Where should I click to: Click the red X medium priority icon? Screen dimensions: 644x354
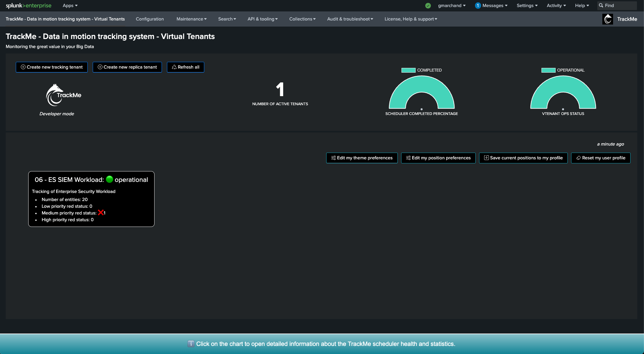point(101,212)
